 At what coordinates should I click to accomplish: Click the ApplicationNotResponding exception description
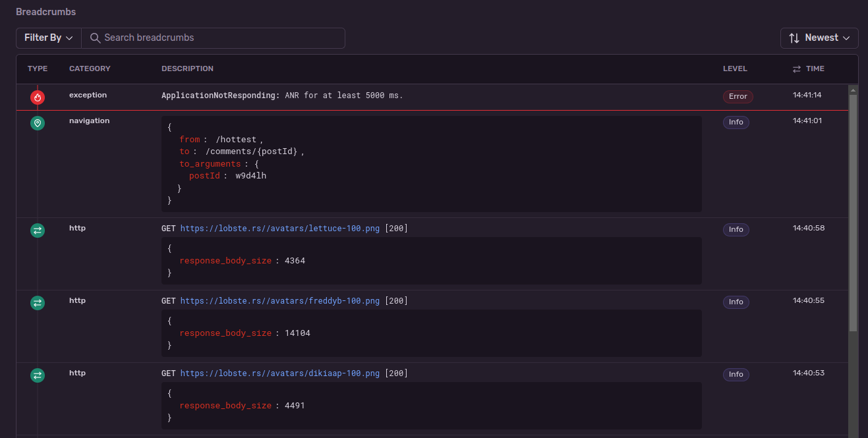click(x=282, y=96)
